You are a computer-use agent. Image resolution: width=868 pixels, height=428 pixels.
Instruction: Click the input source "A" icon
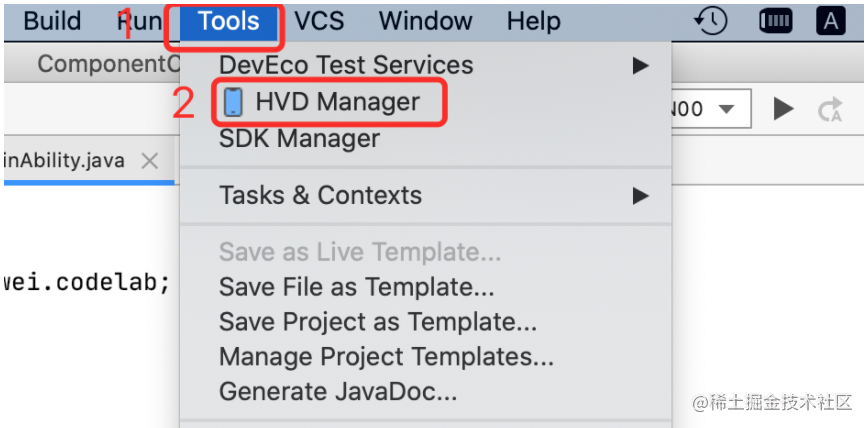pyautogui.click(x=831, y=21)
